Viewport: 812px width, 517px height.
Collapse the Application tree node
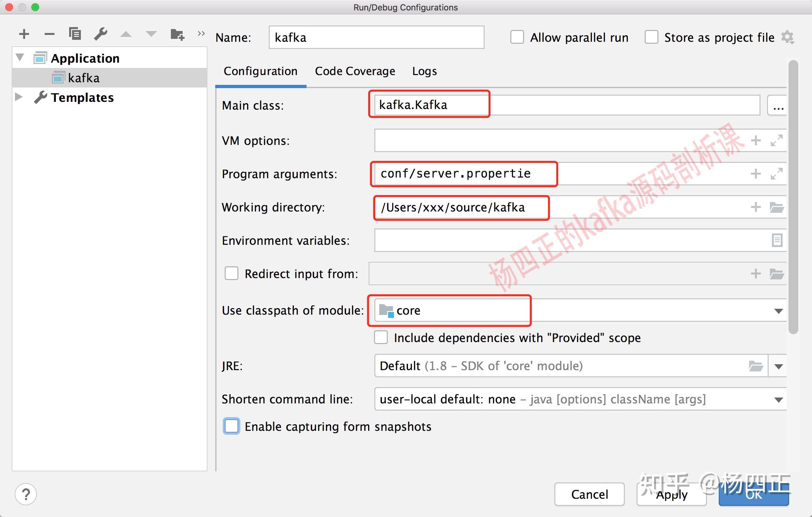[x=20, y=57]
